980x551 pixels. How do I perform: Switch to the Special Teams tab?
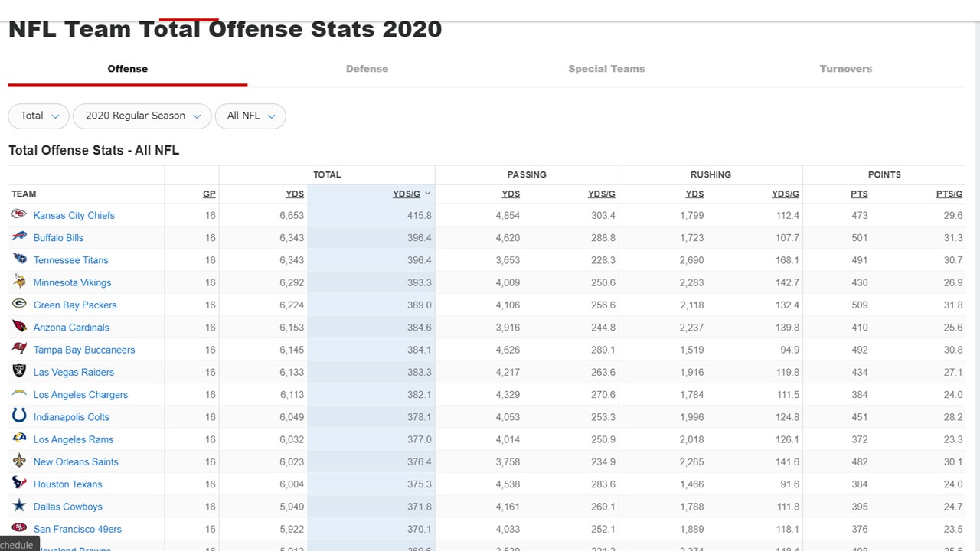606,69
